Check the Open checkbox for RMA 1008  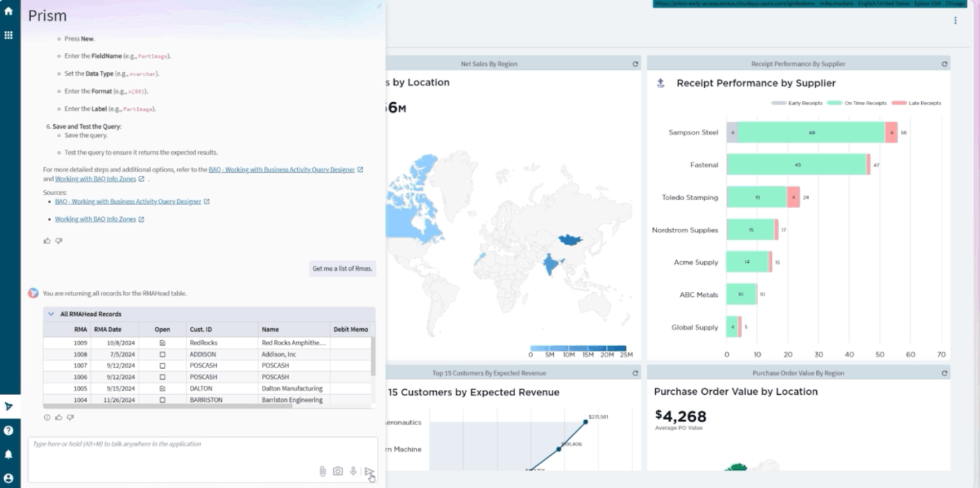162,355
